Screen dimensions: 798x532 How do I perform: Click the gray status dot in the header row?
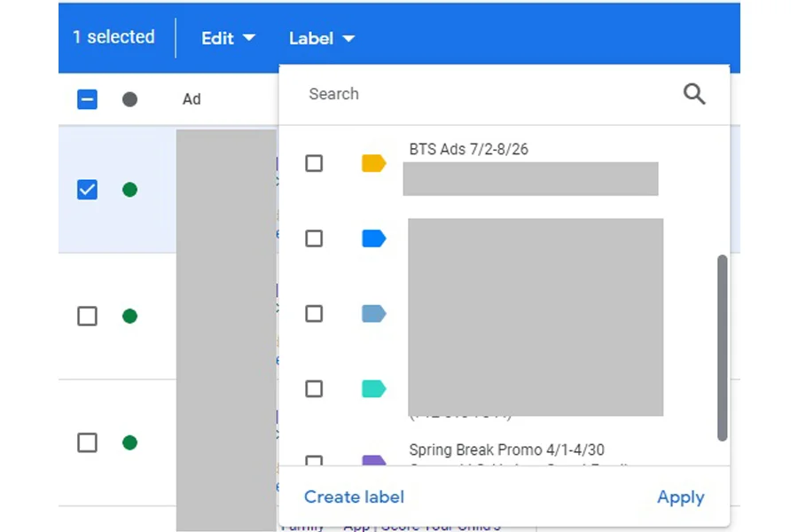click(x=129, y=99)
